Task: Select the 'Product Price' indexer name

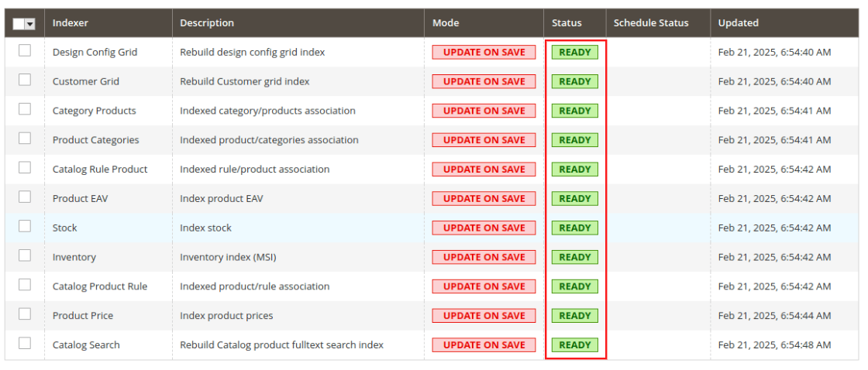Action: (x=83, y=316)
